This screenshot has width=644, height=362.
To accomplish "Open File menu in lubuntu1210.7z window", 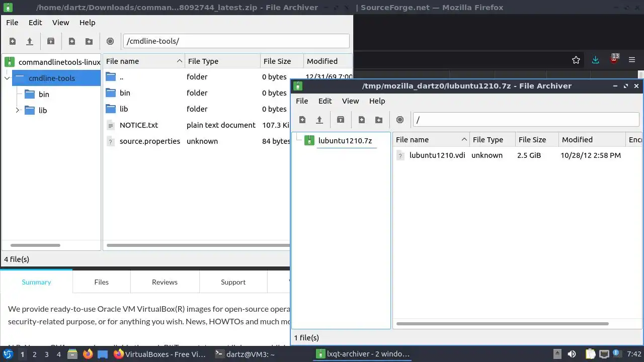I will coord(302,101).
